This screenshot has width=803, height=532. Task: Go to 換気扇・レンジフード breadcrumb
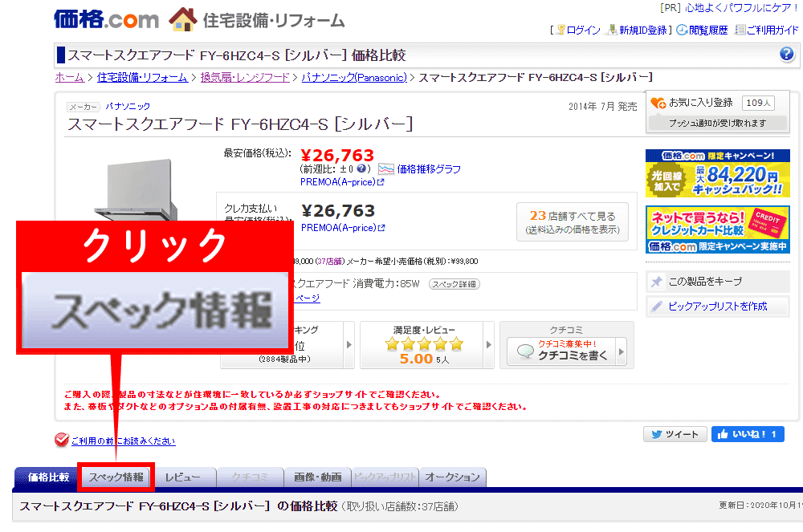(245, 77)
